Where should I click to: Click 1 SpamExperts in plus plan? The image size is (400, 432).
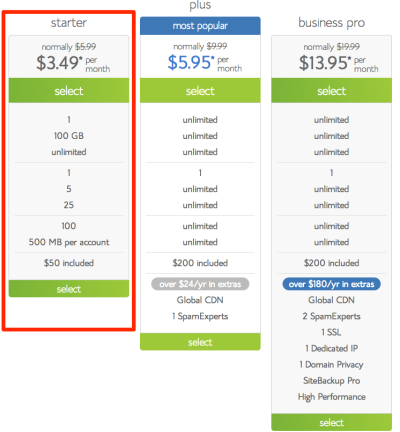(200, 316)
